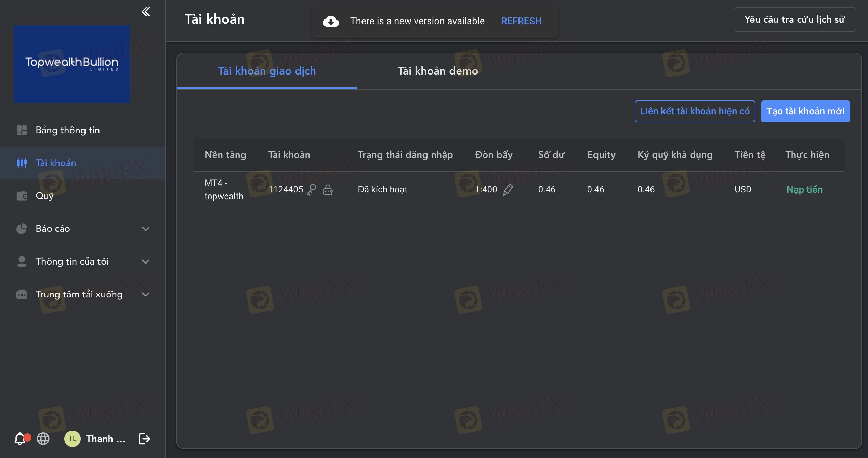This screenshot has height=458, width=868.
Task: Click the key icon next to account 1124405
Action: pyautogui.click(x=312, y=189)
